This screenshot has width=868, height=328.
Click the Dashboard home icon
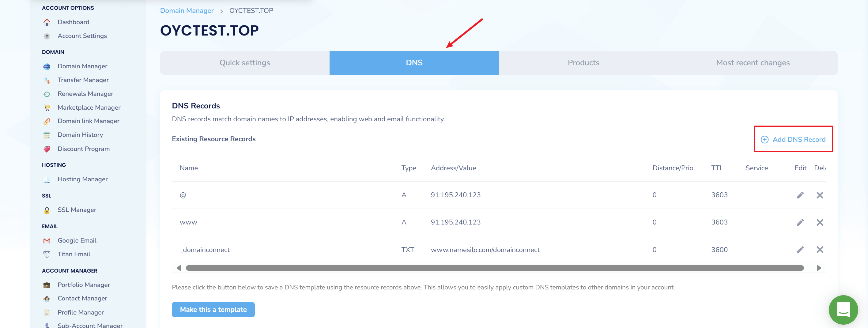pos(47,22)
